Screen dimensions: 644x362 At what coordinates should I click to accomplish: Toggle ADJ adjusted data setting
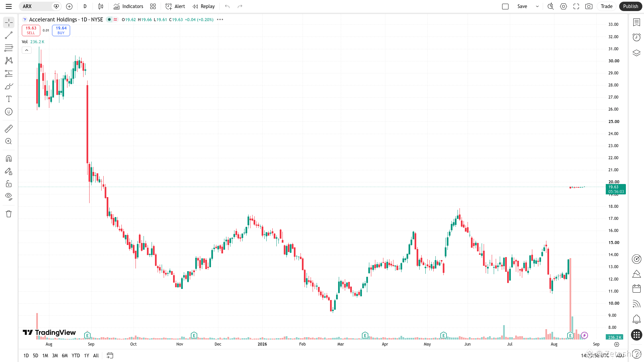coord(620,356)
